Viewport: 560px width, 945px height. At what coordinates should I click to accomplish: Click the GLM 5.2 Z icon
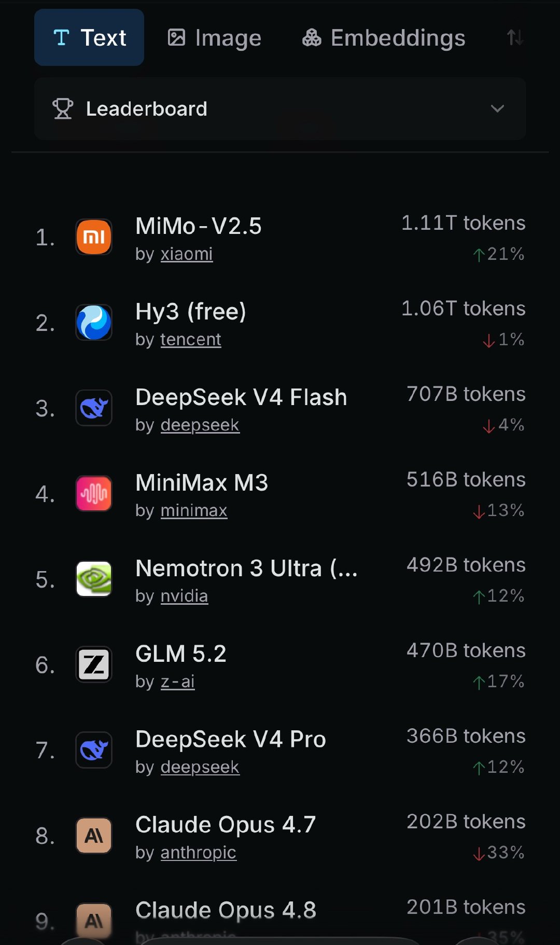pos(94,664)
